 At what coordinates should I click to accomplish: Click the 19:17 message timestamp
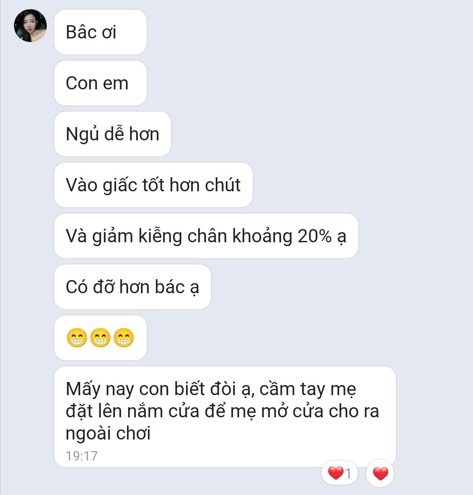[82, 456]
